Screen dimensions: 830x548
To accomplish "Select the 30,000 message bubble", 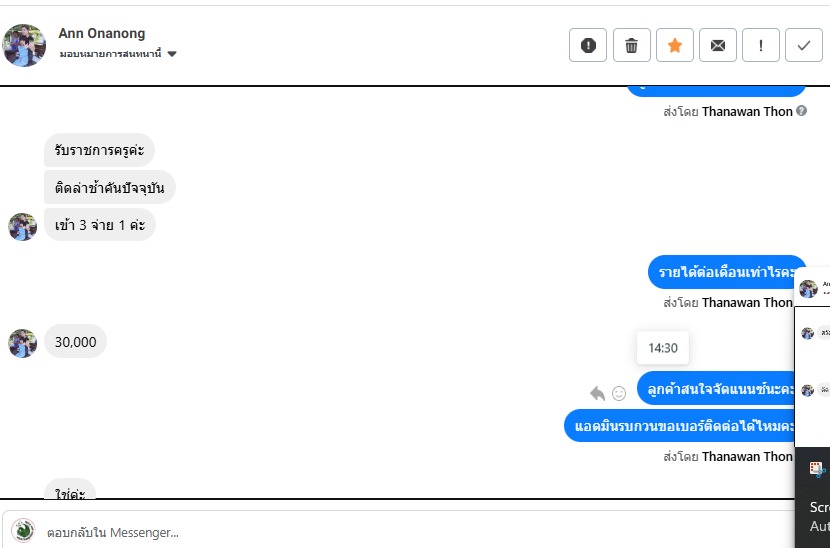I will point(76,342).
